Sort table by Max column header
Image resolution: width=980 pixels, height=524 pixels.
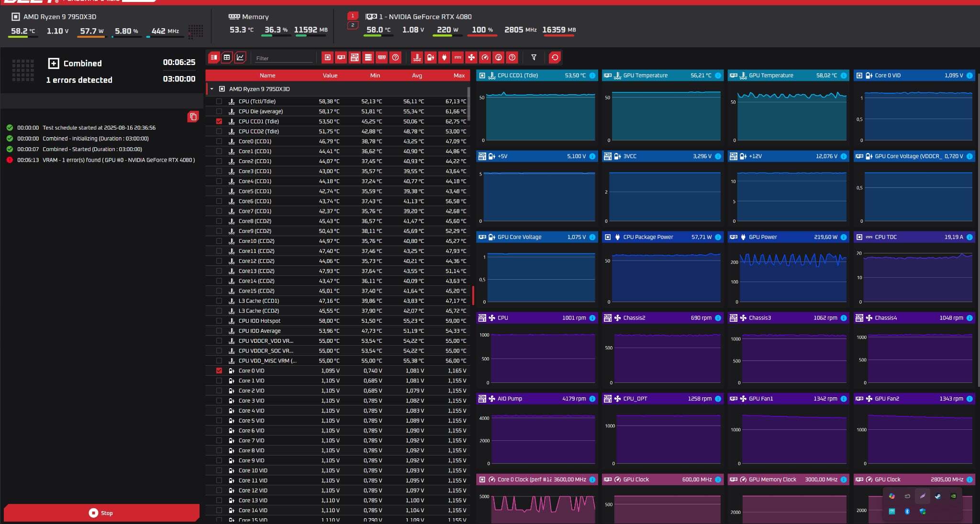point(458,76)
